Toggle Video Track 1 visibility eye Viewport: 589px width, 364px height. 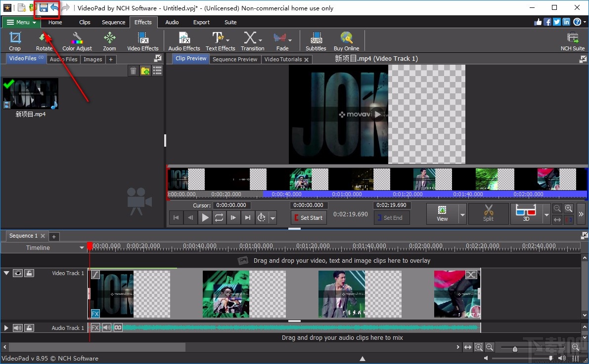(18, 273)
